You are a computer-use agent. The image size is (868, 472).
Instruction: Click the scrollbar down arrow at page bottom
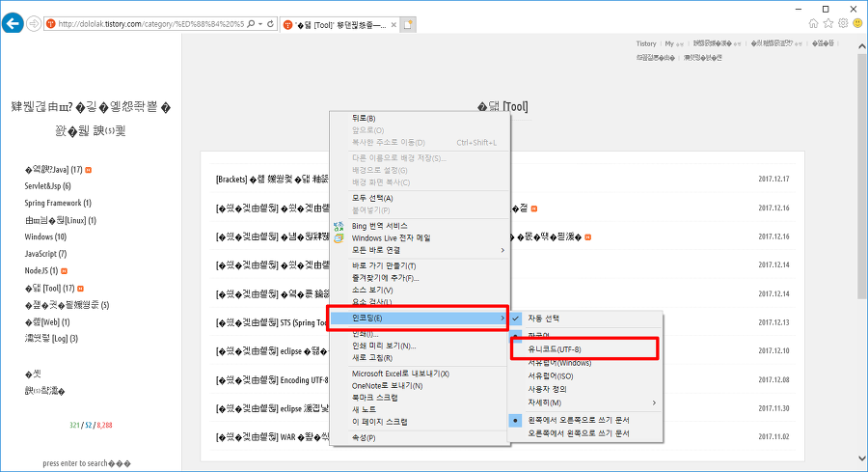click(862, 458)
